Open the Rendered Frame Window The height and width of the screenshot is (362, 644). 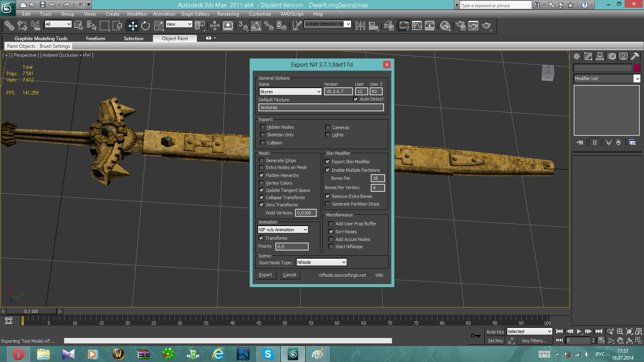pos(473,26)
